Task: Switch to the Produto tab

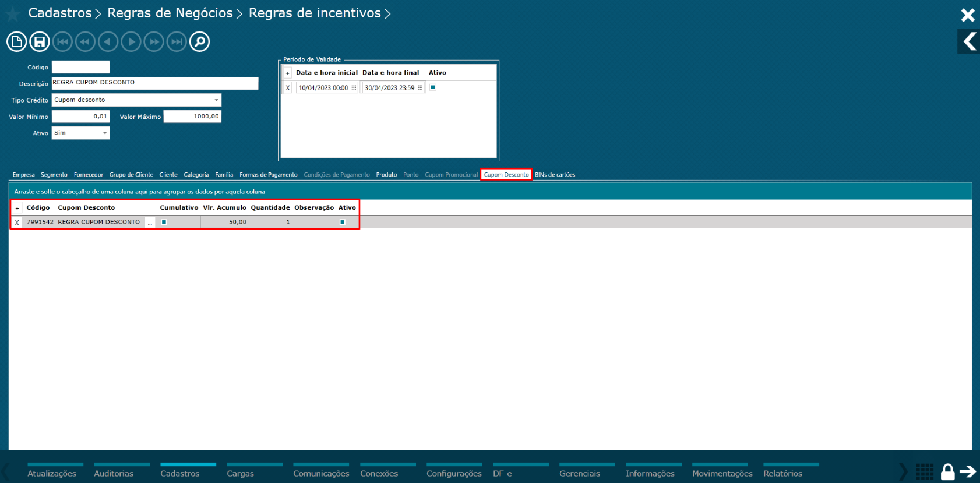Action: point(387,175)
